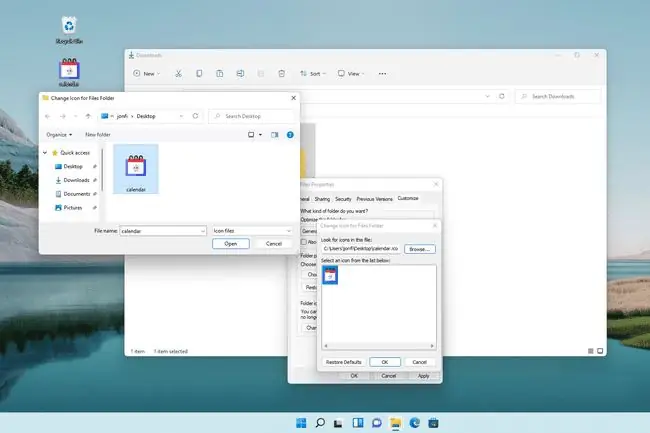Image resolution: width=650 pixels, height=433 pixels.
Task: Click the icon list horizontal scrollbar
Action: [x=379, y=346]
